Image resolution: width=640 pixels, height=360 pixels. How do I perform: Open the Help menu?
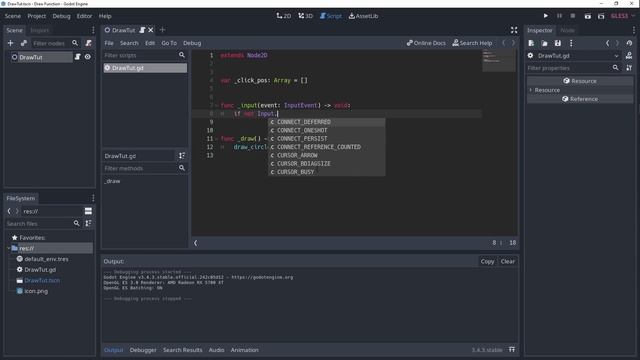[x=105, y=16]
